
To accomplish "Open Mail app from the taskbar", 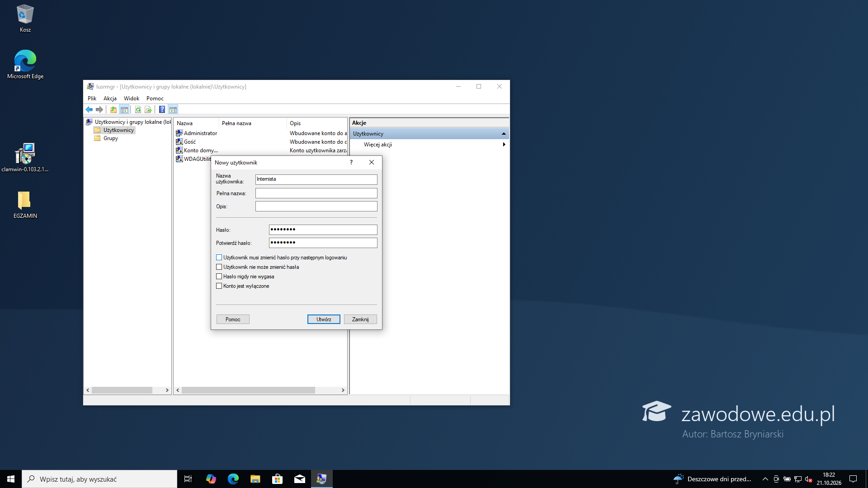I will tap(299, 479).
